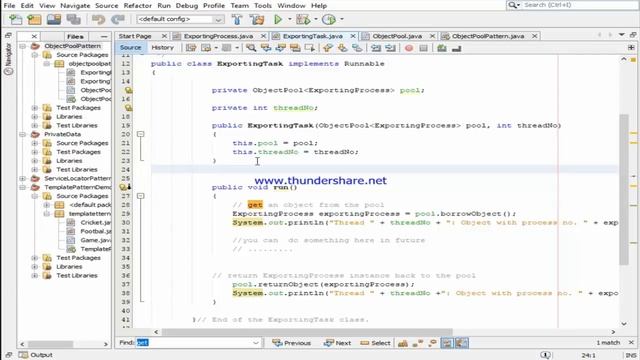
Task: Collapse the run() method code fold
Action: tap(140, 196)
